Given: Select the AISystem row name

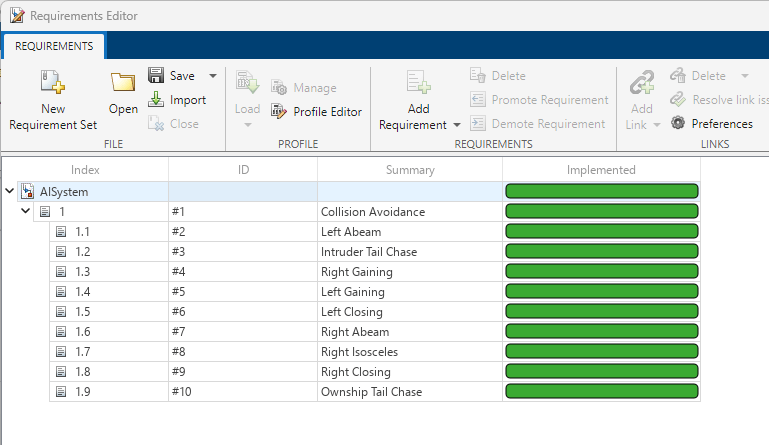Looking at the screenshot, I should click(x=64, y=192).
